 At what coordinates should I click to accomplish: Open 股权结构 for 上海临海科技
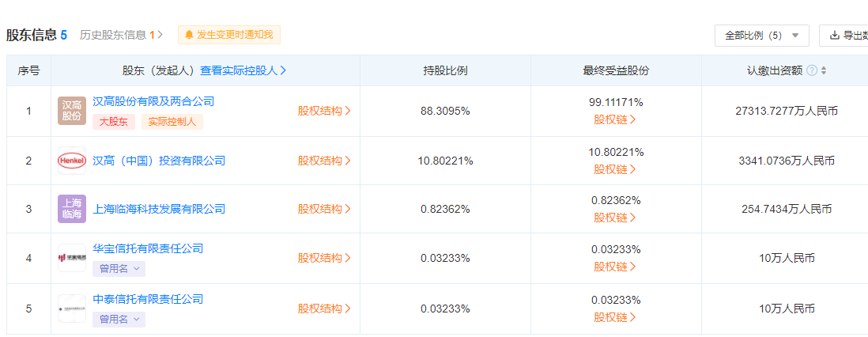coord(324,209)
